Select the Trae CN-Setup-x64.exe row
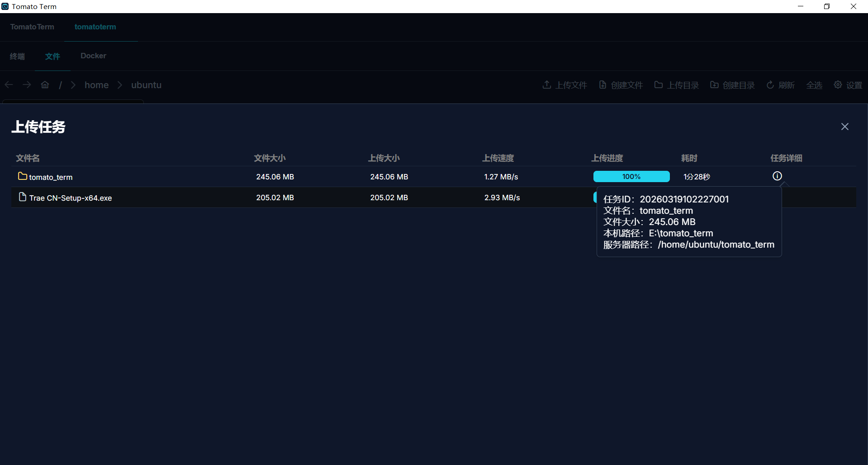 click(71, 198)
